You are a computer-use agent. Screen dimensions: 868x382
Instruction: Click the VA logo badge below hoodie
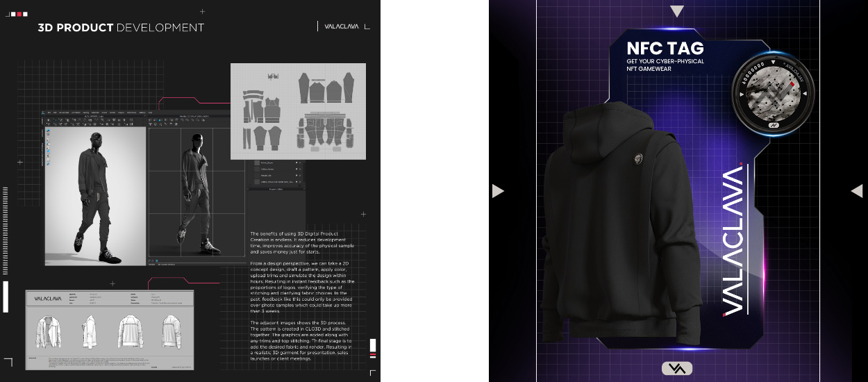(x=676, y=368)
